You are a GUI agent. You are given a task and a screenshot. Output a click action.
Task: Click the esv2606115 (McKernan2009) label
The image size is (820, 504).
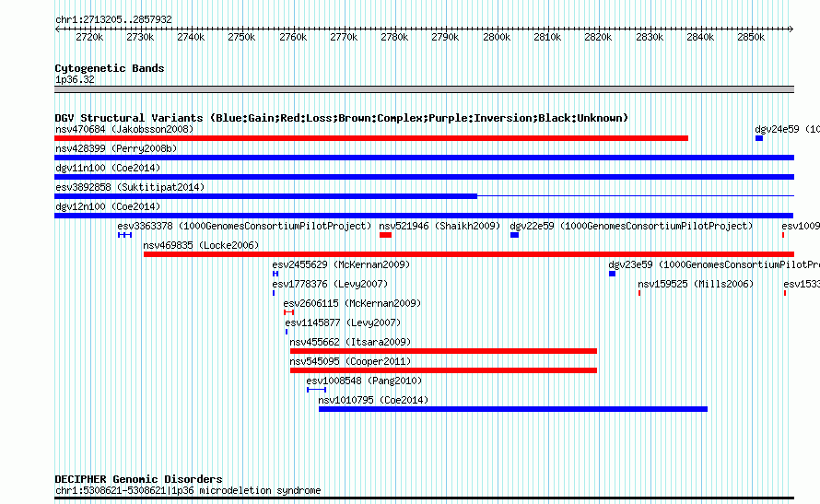(352, 303)
